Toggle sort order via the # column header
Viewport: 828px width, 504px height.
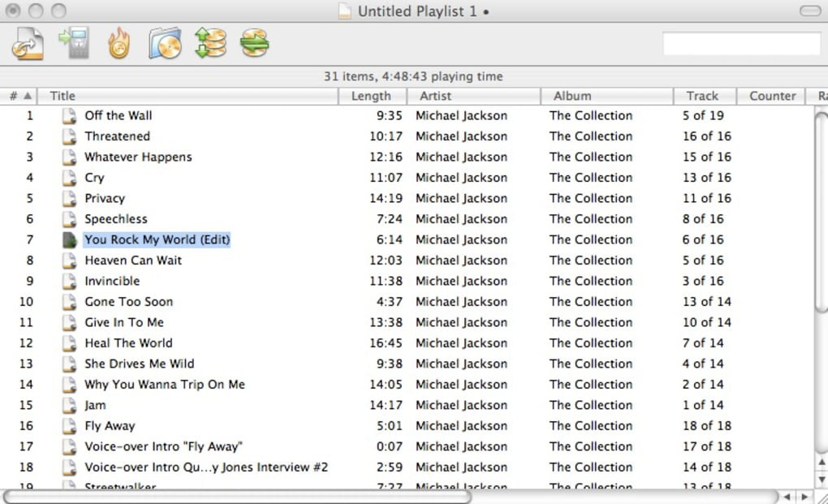(19, 96)
